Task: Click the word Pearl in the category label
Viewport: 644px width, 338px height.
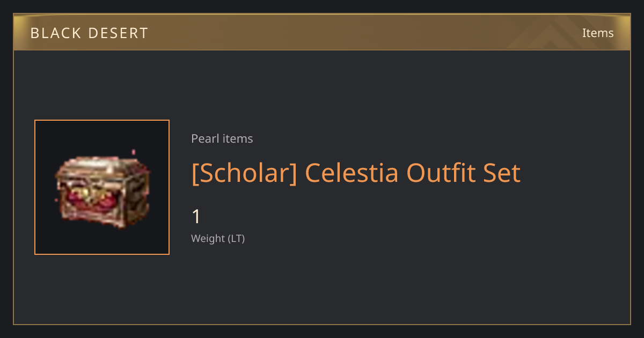Action: pyautogui.click(x=204, y=138)
